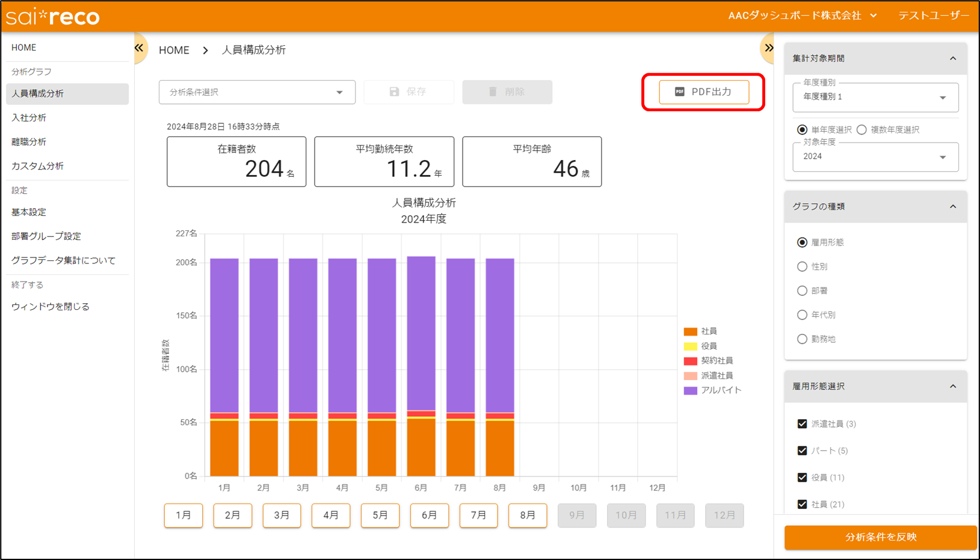Image resolution: width=980 pixels, height=560 pixels.
Task: Click the floppy disk save icon
Action: (x=394, y=92)
